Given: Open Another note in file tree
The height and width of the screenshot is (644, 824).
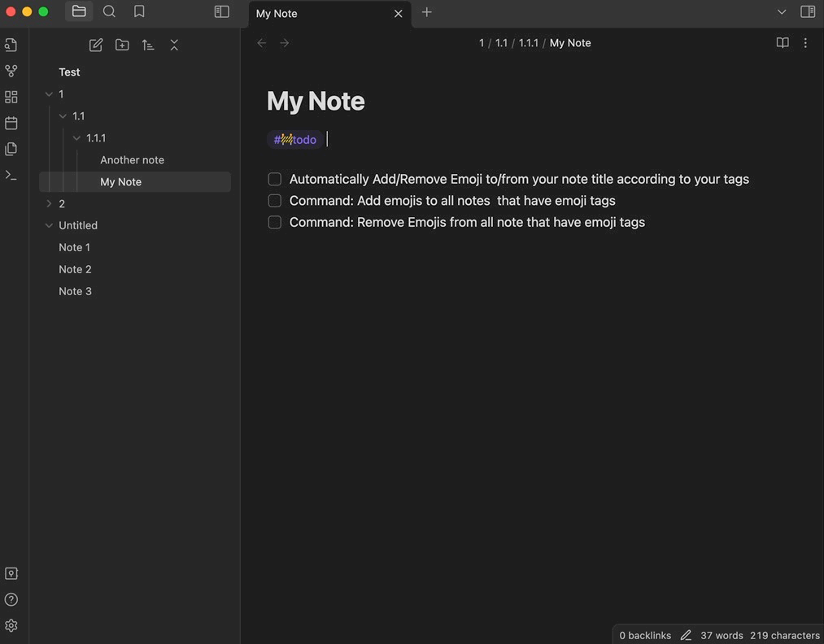Looking at the screenshot, I should (x=132, y=159).
